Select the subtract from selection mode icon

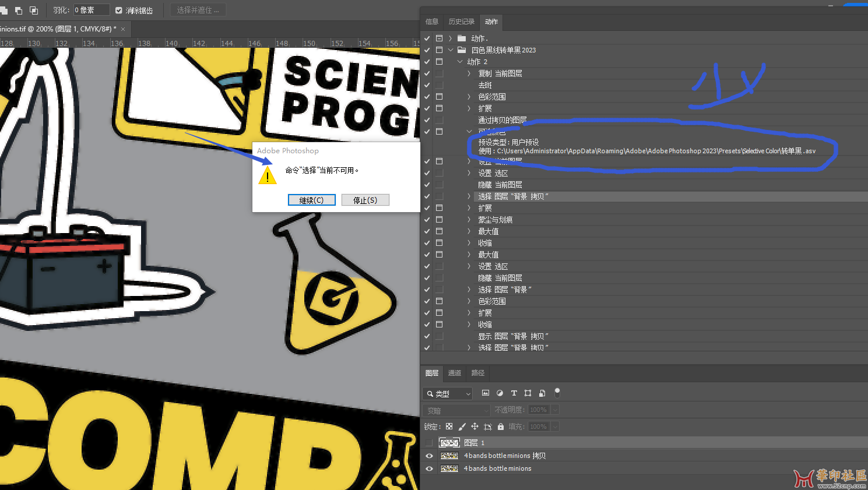(x=18, y=10)
